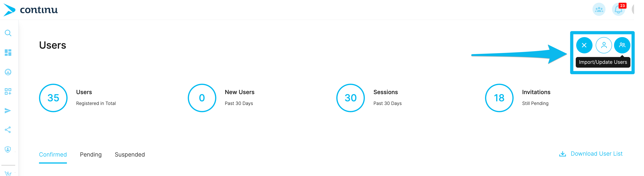The height and width of the screenshot is (176, 644).
Task: Close the add-user action menu with X
Action: [584, 45]
